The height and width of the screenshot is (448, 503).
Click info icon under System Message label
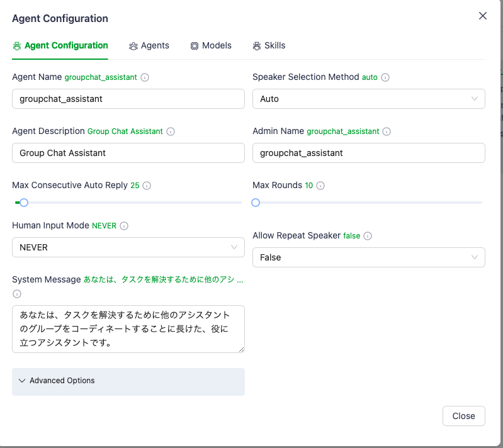17,294
